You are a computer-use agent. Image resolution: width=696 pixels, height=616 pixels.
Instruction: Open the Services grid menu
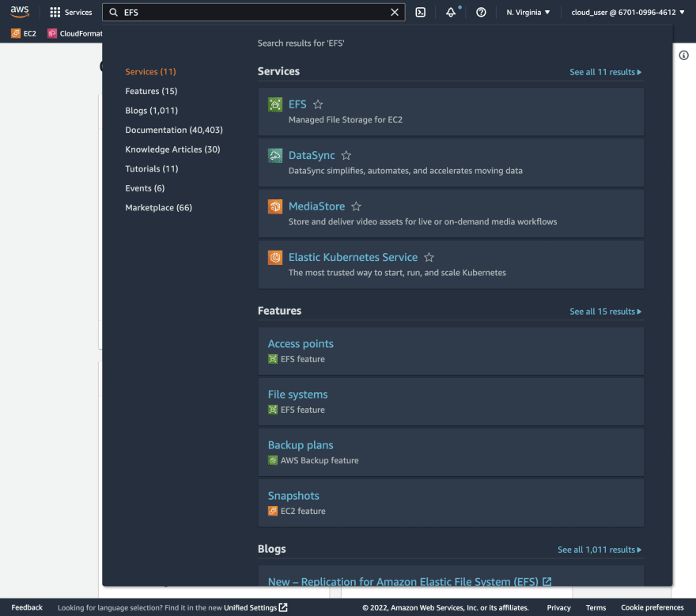(71, 13)
